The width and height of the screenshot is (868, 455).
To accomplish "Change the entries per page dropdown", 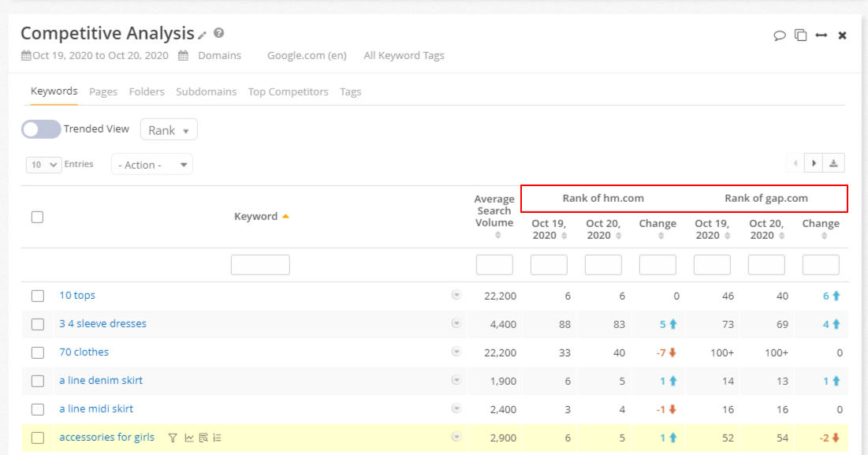I will click(x=43, y=164).
